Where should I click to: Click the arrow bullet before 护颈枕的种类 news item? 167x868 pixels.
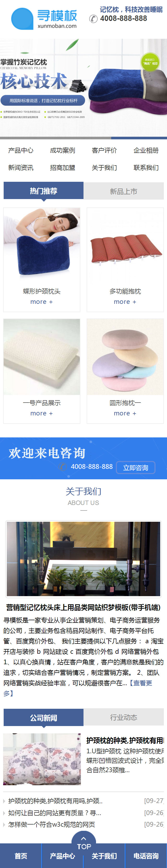coord(4,801)
